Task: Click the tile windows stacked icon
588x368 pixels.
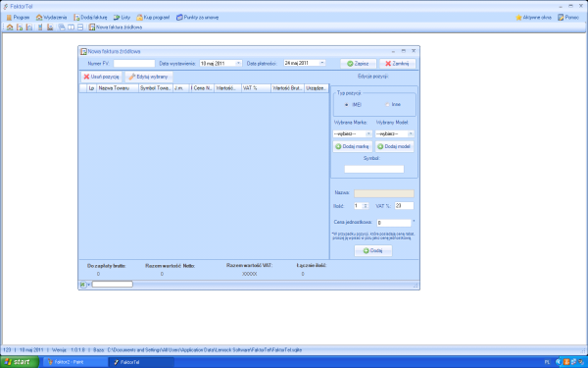Action: click(80, 27)
